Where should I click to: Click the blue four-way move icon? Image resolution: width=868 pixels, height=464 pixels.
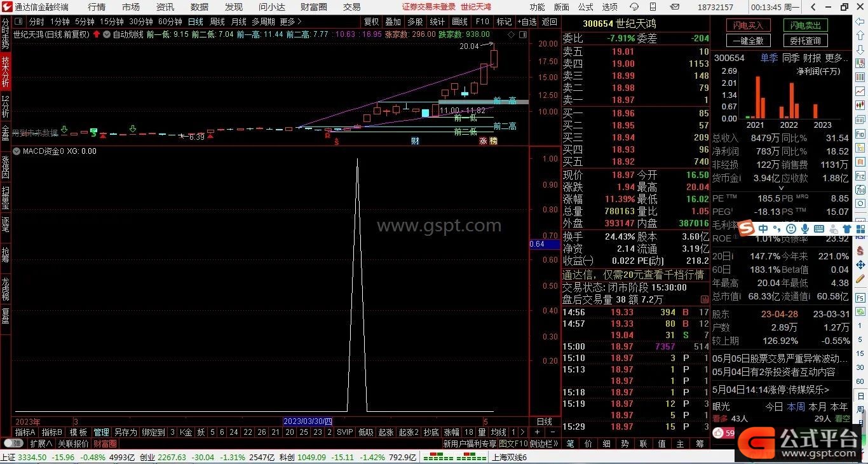(860, 264)
